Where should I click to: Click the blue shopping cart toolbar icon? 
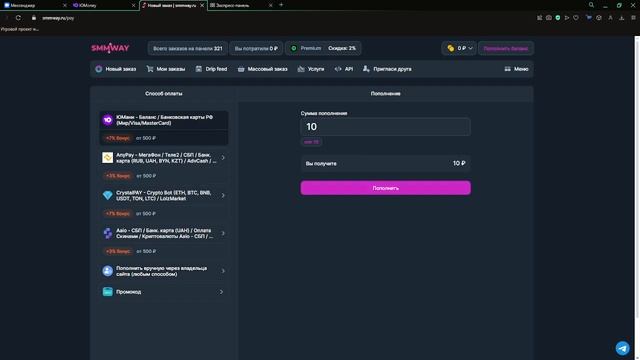pos(588,18)
